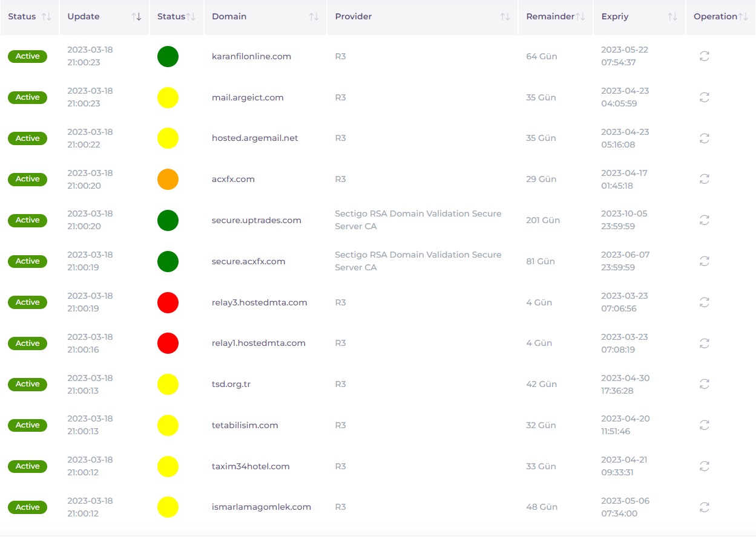The width and height of the screenshot is (756, 537).
Task: Refresh secure.uptrades.com certificate status
Action: pyautogui.click(x=704, y=220)
